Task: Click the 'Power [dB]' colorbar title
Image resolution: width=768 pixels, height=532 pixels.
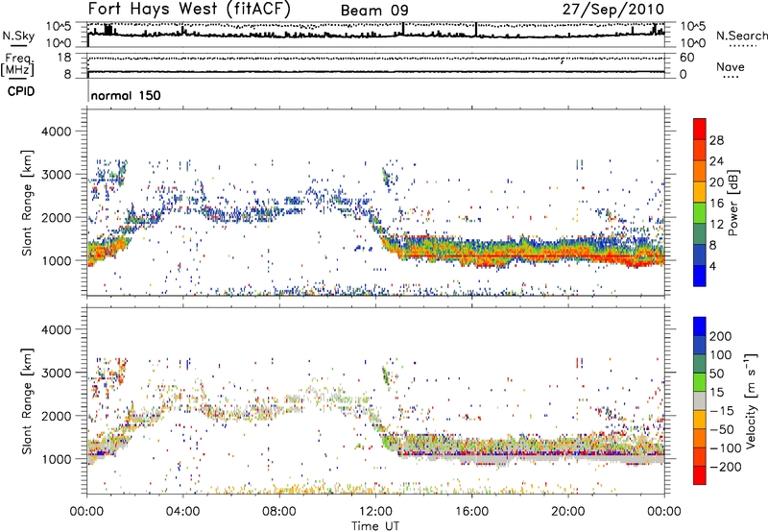Action: coord(733,203)
